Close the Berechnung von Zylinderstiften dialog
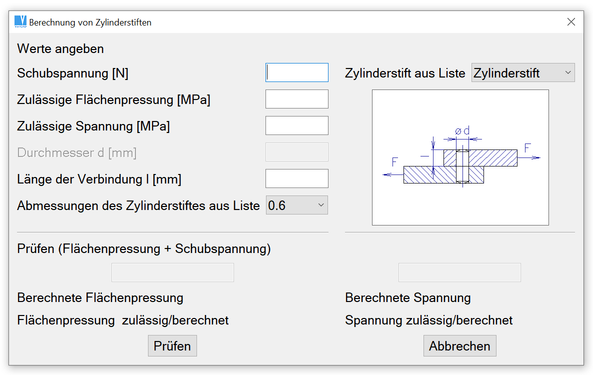 pyautogui.click(x=571, y=22)
